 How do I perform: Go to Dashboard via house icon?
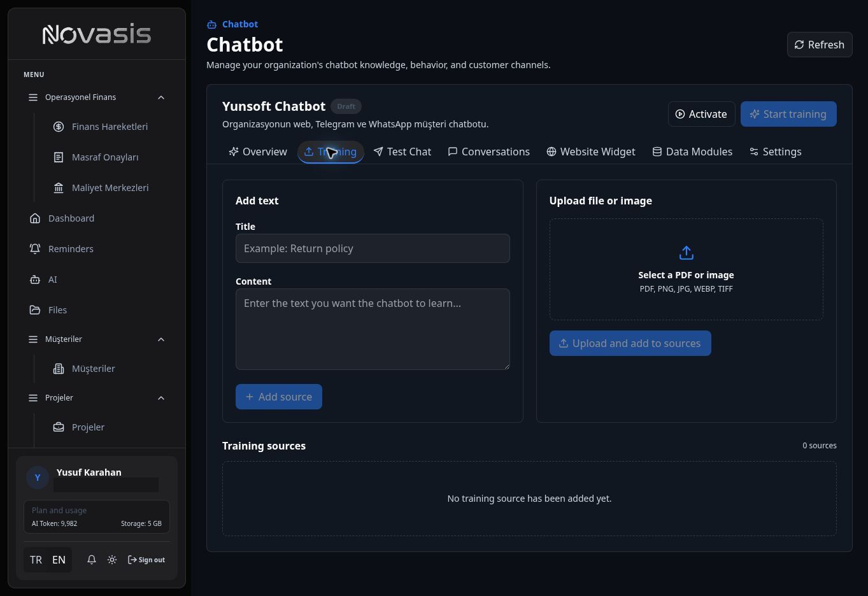coord(35,218)
